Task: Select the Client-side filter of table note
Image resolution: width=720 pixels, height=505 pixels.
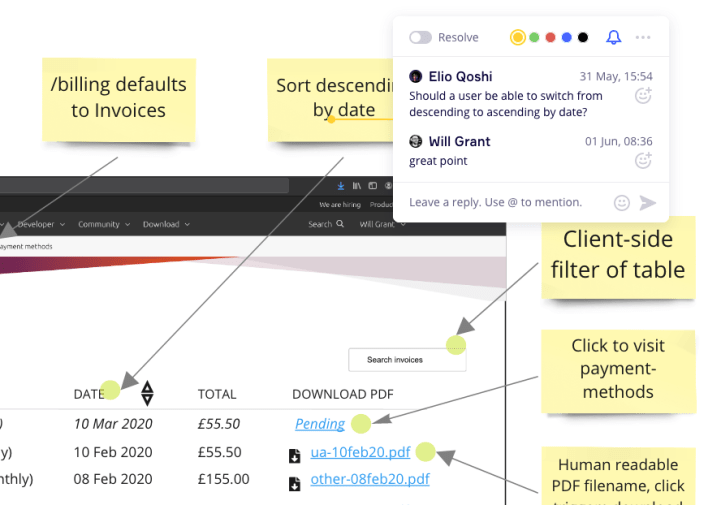Action: (618, 258)
